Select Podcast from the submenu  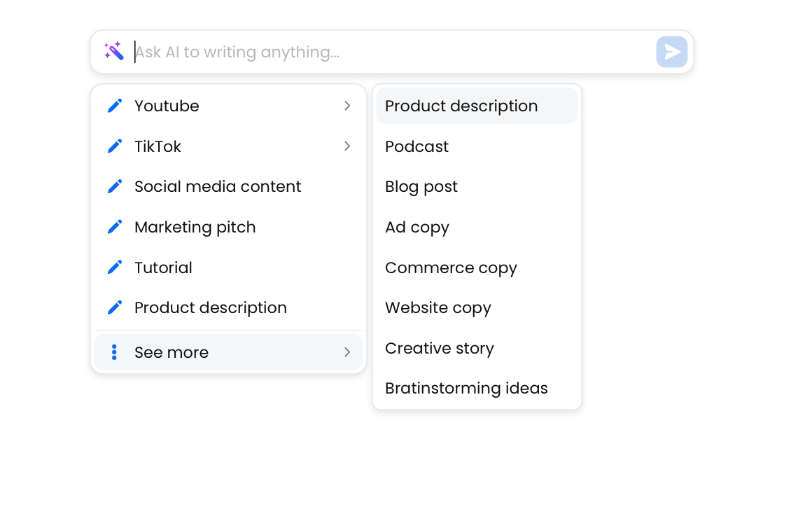pos(416,146)
